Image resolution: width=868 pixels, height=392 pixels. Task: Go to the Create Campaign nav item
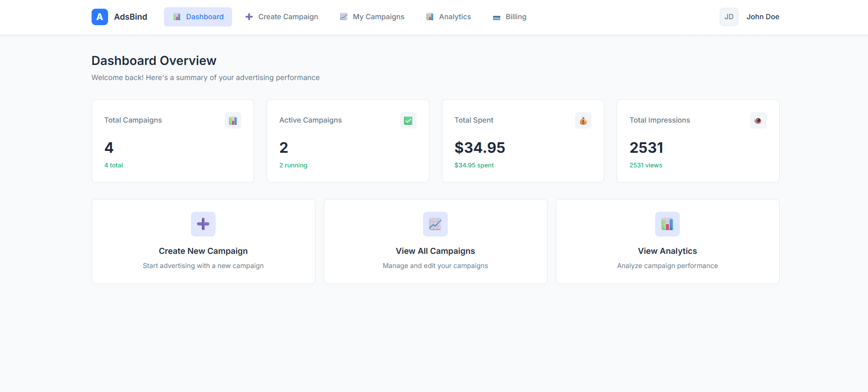(x=281, y=17)
